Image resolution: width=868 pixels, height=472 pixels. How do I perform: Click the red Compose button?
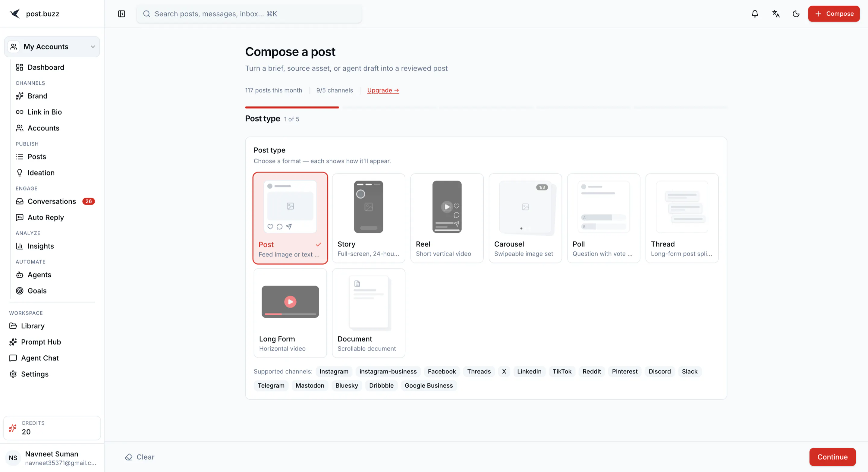pos(834,14)
